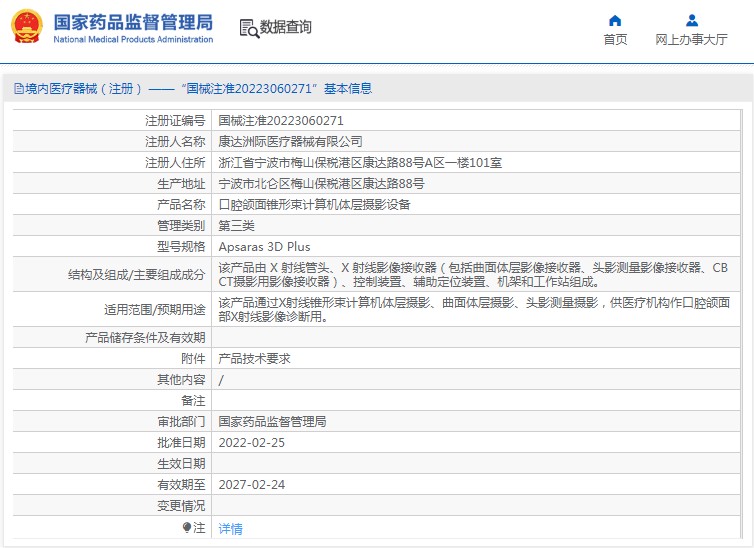
Task: Click National Medical Products Administration subtitle
Action: (x=133, y=39)
